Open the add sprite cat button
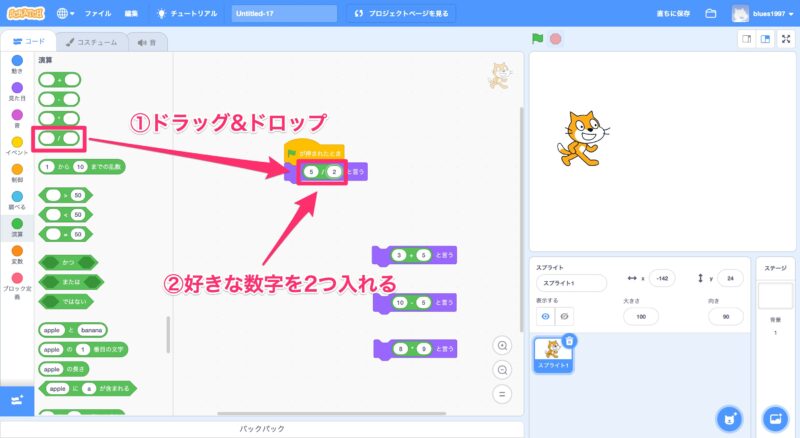 tap(730, 417)
